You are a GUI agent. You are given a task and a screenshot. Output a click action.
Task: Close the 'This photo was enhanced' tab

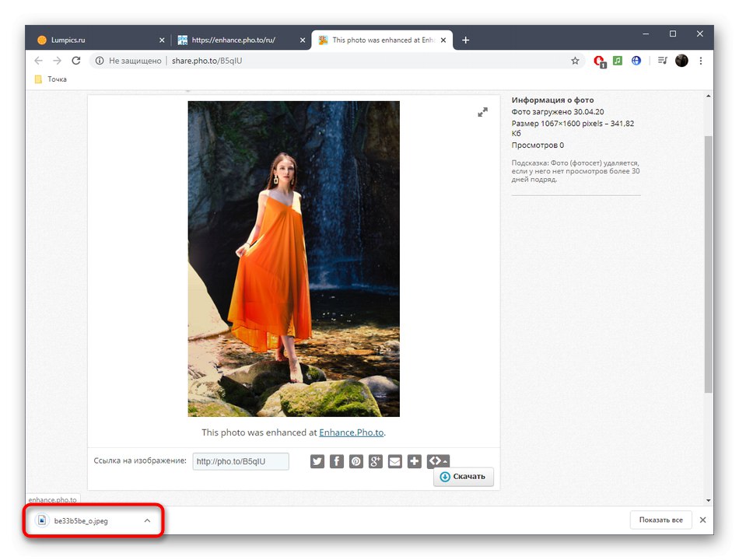coord(443,40)
